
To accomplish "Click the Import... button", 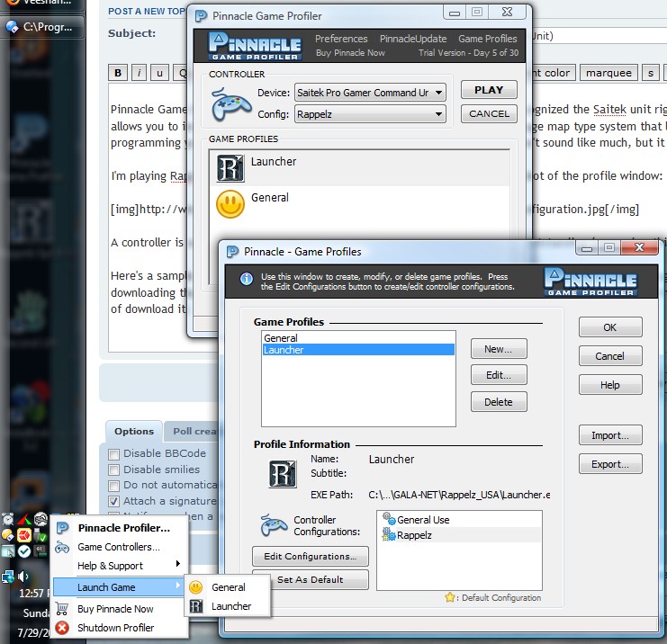I will [610, 435].
